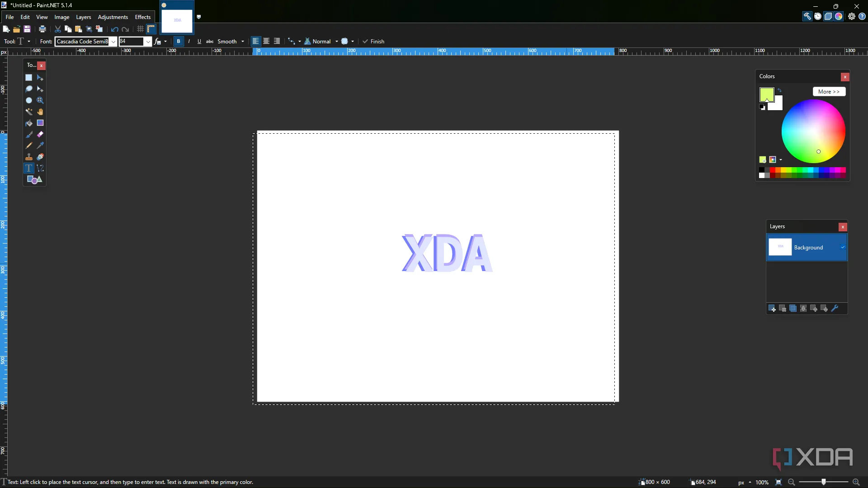The width and height of the screenshot is (868, 488).
Task: Select the Pan hand tool
Action: 40,112
